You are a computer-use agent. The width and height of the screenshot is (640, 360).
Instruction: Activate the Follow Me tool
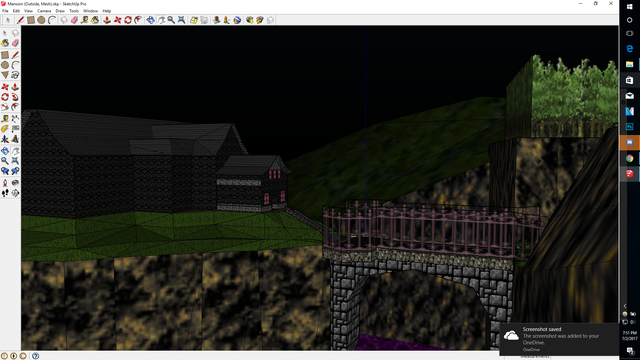(15, 97)
